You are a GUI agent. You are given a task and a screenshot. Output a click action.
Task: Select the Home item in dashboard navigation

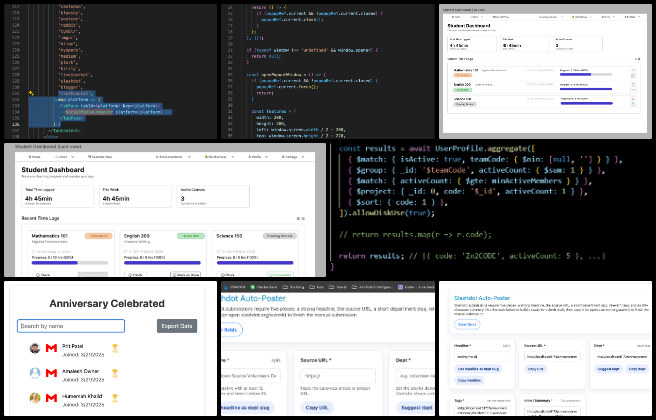click(34, 157)
